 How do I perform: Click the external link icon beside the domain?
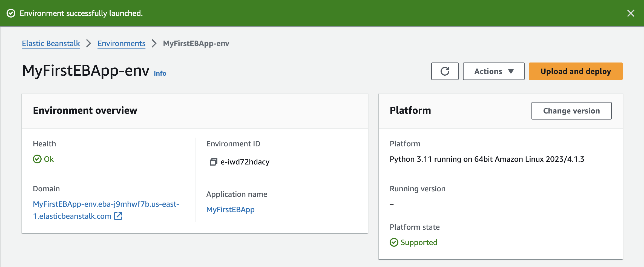pyautogui.click(x=118, y=216)
